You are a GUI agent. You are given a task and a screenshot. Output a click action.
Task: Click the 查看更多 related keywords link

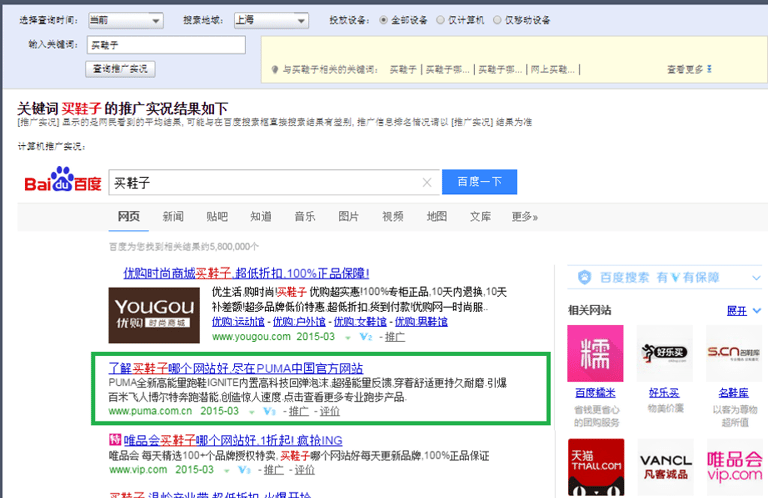(x=685, y=70)
